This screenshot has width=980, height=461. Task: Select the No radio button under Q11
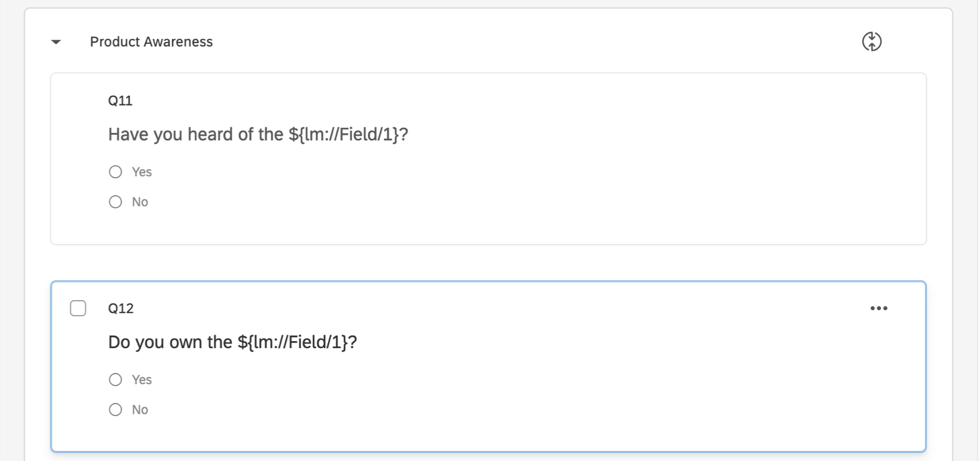click(115, 202)
